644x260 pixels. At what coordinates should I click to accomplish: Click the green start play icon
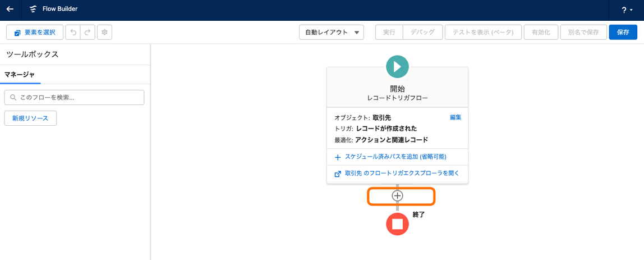397,66
